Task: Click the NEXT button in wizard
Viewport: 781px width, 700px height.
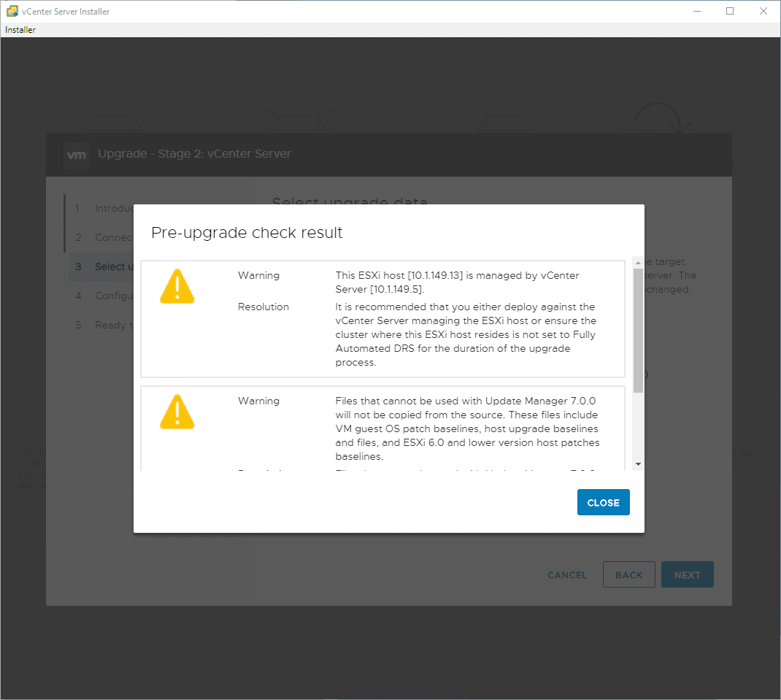Action: click(x=688, y=575)
